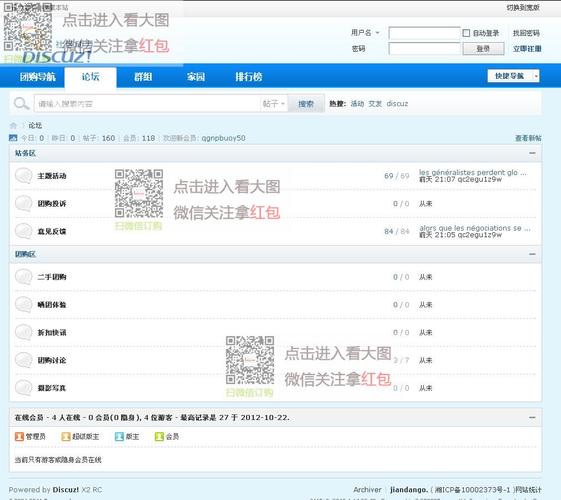
Task: Collapse the 站务区 section
Action: (x=532, y=153)
